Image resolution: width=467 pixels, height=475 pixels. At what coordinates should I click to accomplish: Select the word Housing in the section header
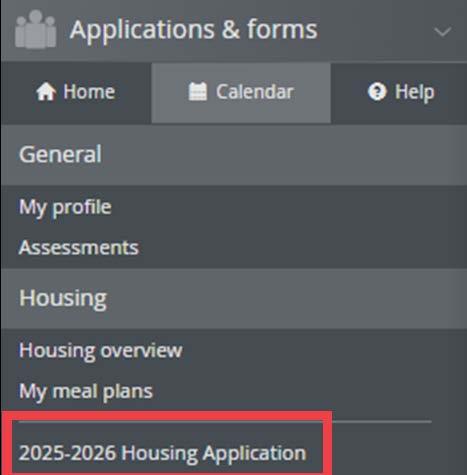pyautogui.click(x=63, y=299)
